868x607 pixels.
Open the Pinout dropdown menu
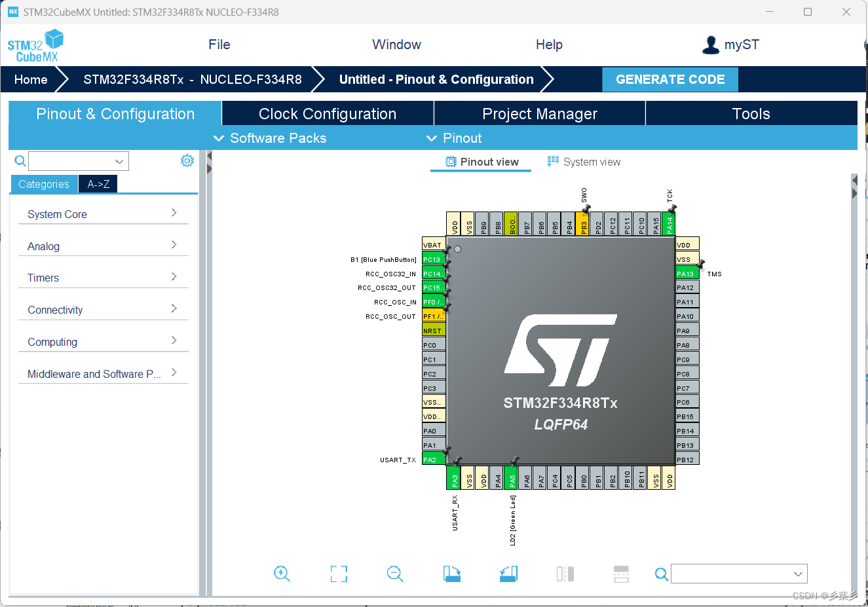click(x=454, y=138)
